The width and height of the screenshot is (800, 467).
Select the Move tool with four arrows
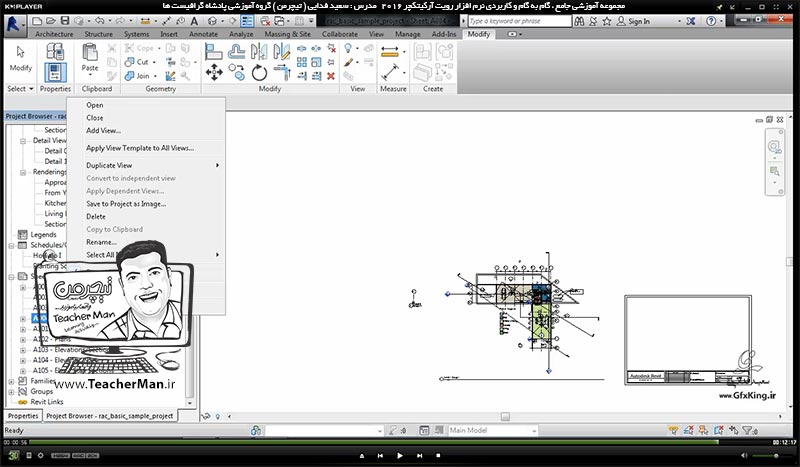tap(214, 72)
